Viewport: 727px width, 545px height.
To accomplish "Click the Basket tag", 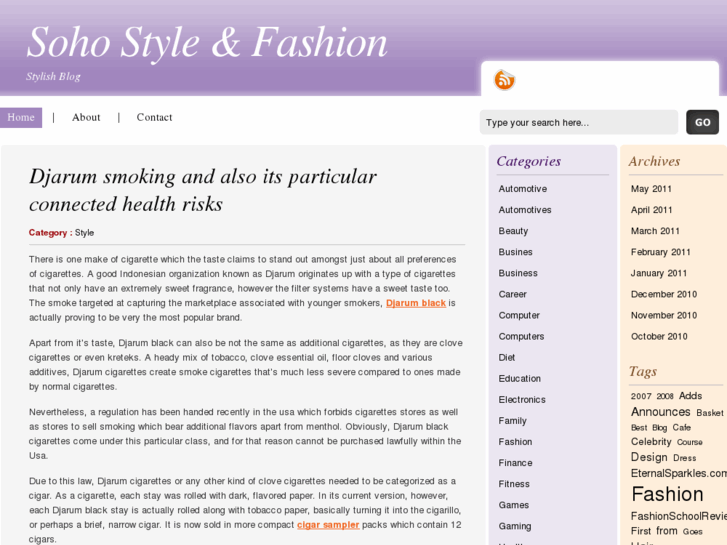I will (710, 413).
